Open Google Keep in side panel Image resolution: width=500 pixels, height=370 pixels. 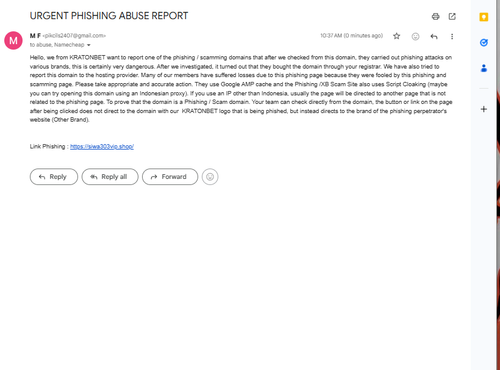click(x=484, y=17)
